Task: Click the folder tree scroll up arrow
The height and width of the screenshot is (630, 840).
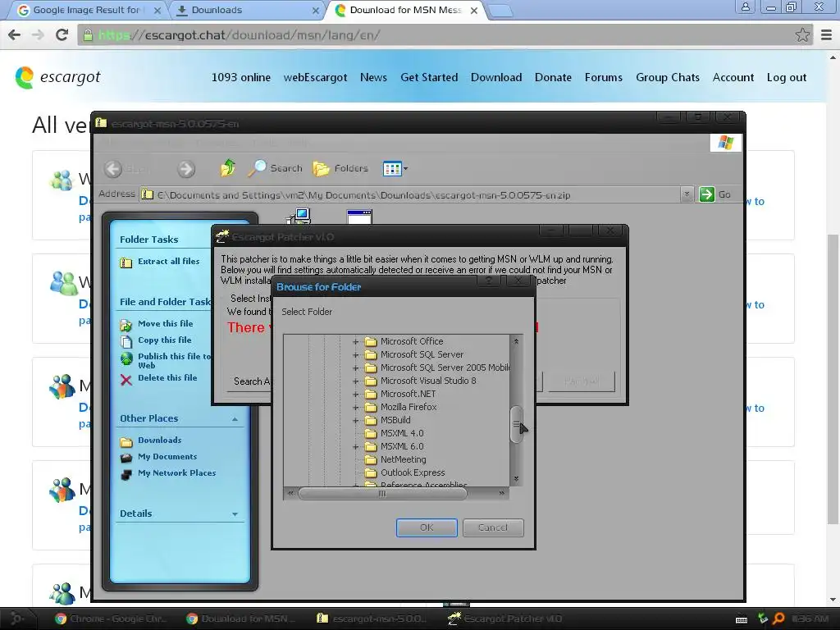Action: coord(516,341)
